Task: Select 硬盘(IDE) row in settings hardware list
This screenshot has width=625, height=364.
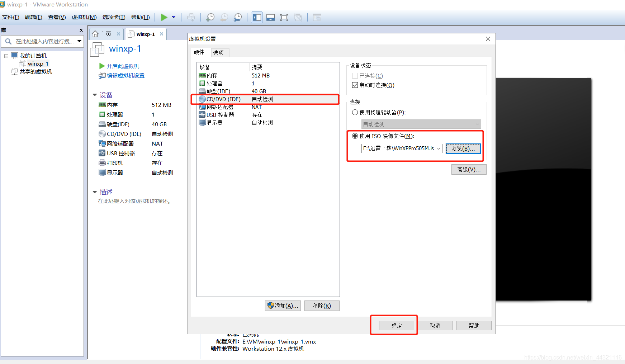Action: (x=268, y=91)
